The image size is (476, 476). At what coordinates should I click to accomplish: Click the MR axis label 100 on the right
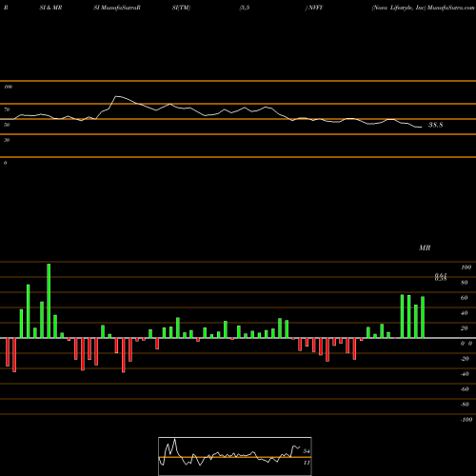[x=466, y=268]
